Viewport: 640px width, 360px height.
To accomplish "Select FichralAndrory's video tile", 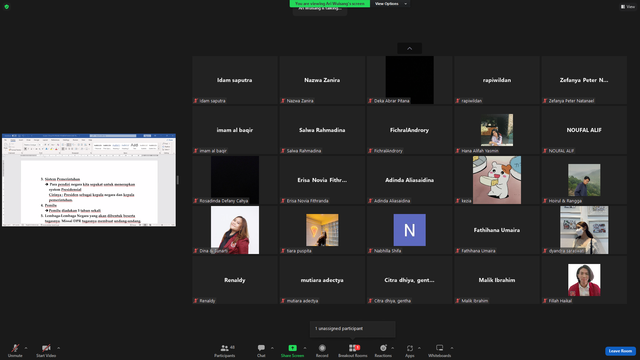I will pyautogui.click(x=409, y=130).
